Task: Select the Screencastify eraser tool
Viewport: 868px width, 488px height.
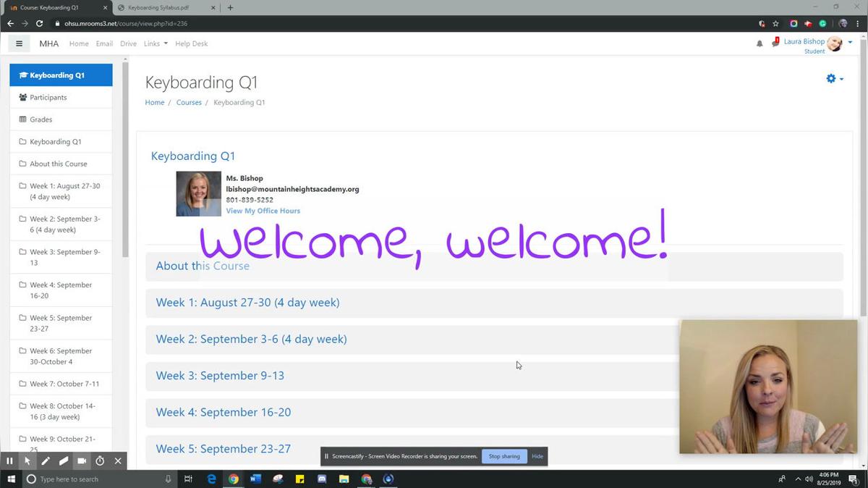Action: 64,460
